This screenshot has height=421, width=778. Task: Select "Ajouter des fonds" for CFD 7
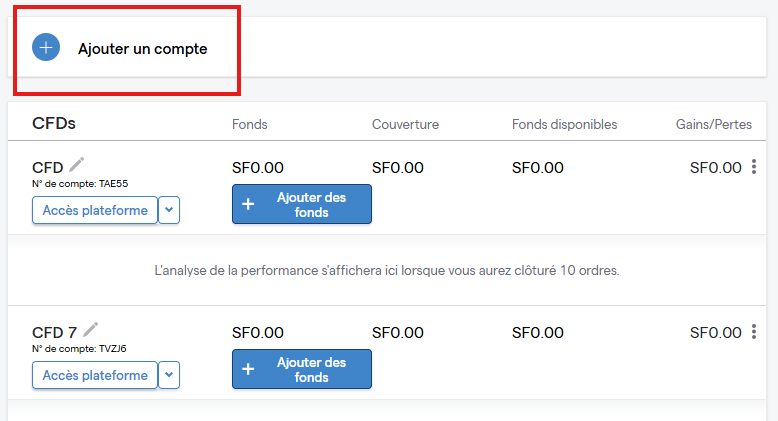click(302, 369)
